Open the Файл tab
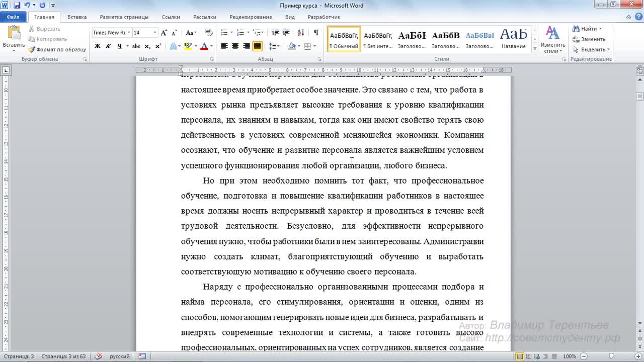The height and width of the screenshot is (362, 644). (13, 17)
